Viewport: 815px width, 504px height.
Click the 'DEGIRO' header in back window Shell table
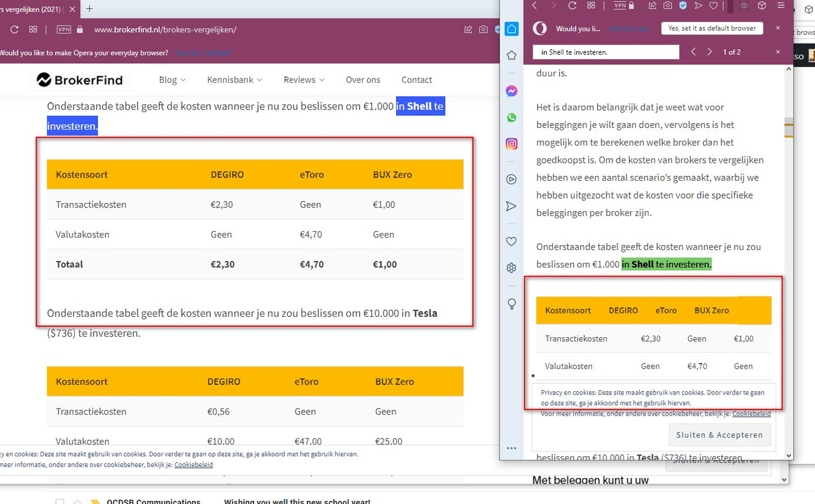[x=227, y=174]
